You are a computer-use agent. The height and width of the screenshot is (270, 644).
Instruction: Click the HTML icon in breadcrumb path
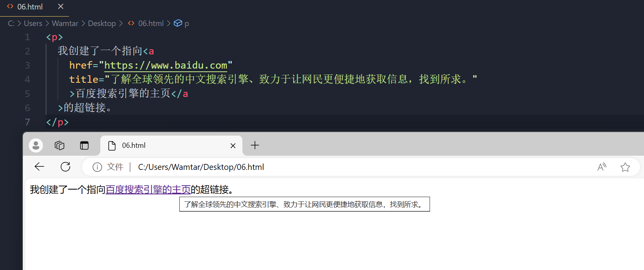(x=131, y=23)
